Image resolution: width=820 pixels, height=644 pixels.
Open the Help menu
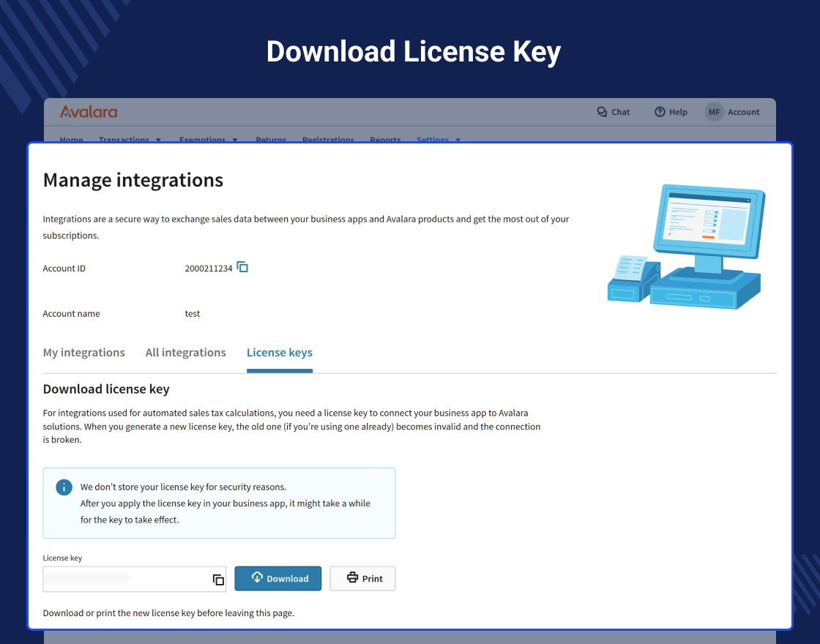point(671,112)
